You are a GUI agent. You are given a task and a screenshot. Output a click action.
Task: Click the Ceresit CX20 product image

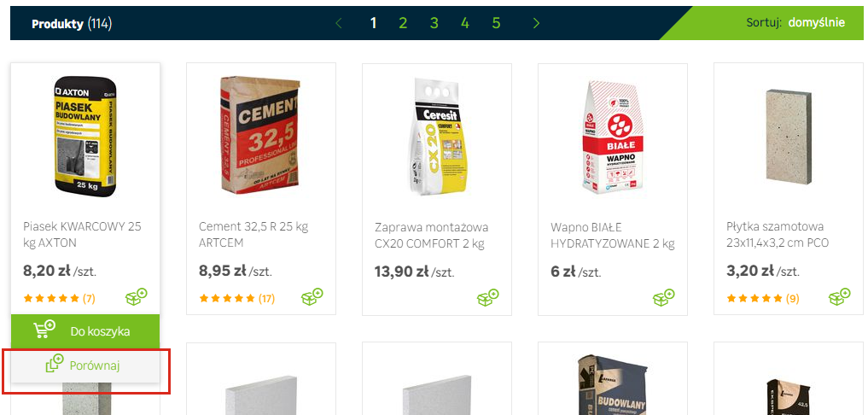pyautogui.click(x=437, y=137)
